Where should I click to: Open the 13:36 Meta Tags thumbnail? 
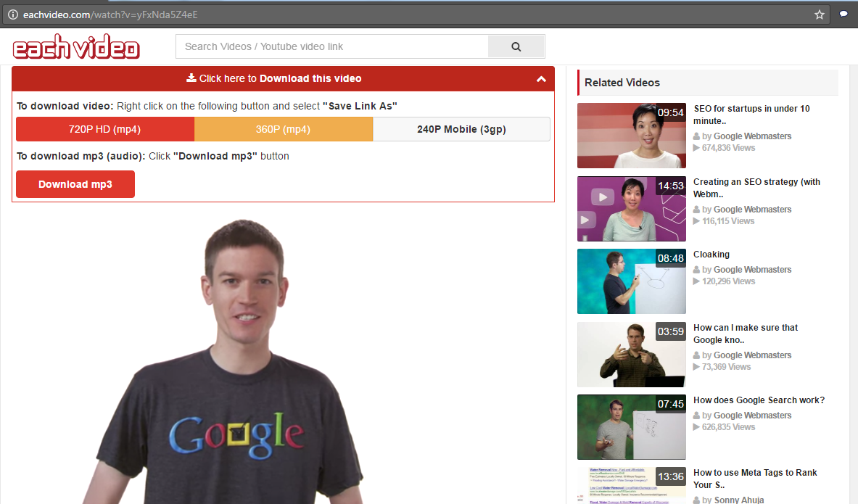(x=632, y=485)
